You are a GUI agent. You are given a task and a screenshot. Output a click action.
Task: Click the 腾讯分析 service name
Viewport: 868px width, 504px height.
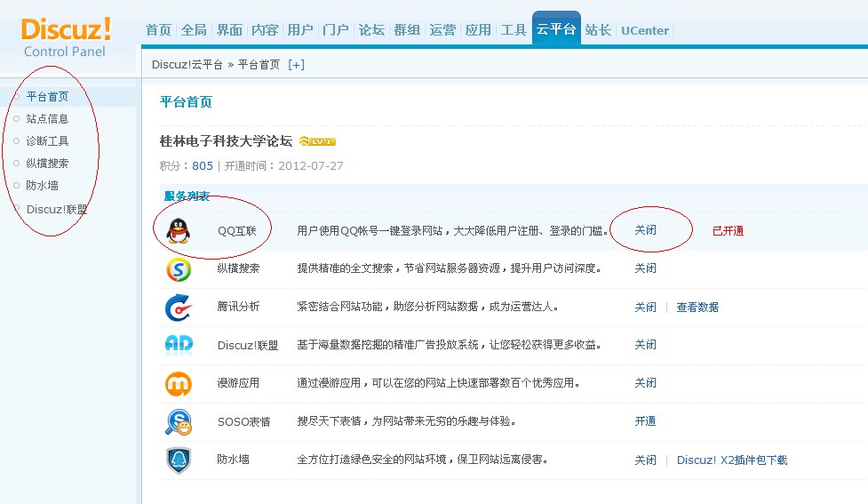(238, 307)
